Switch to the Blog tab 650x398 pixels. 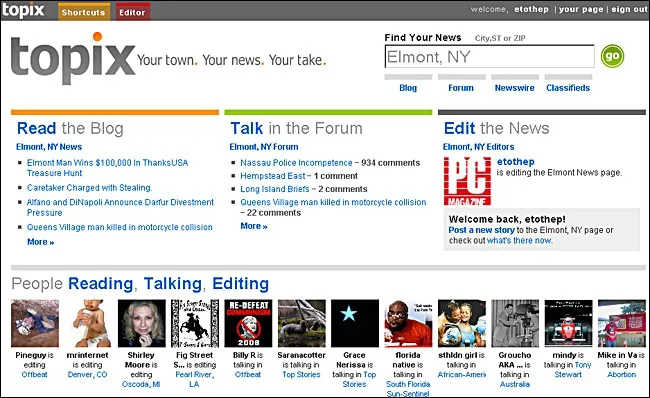pyautogui.click(x=408, y=87)
